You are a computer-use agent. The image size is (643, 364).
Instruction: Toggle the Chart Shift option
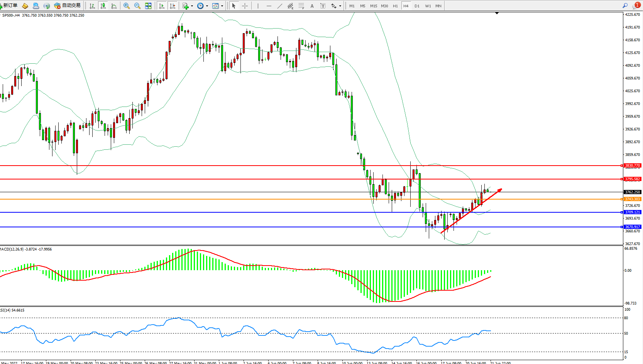(x=173, y=6)
